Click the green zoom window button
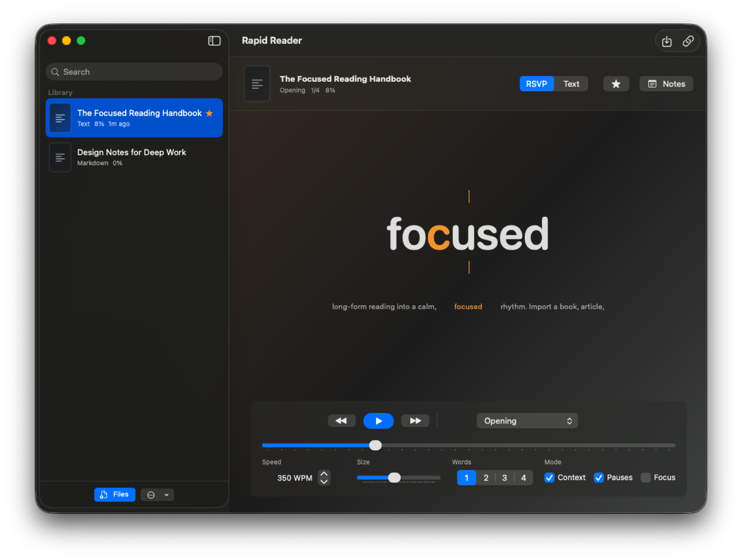Image resolution: width=742 pixels, height=560 pixels. [81, 41]
